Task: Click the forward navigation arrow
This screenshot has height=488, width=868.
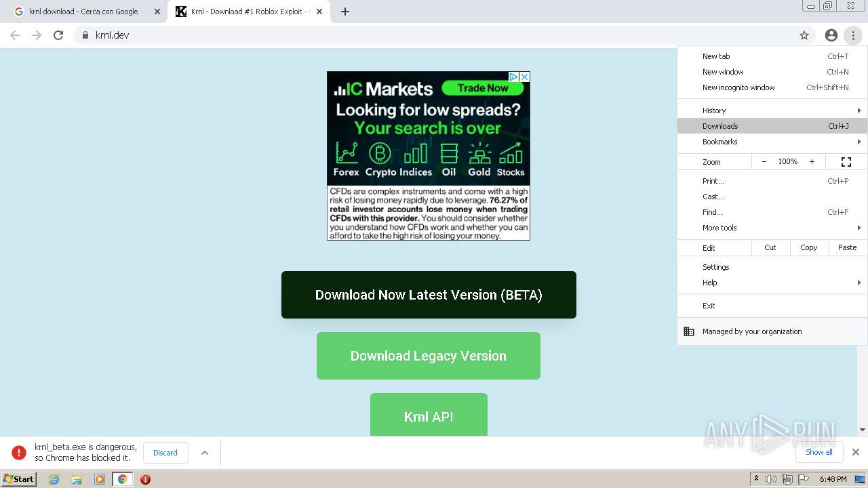Action: (37, 35)
